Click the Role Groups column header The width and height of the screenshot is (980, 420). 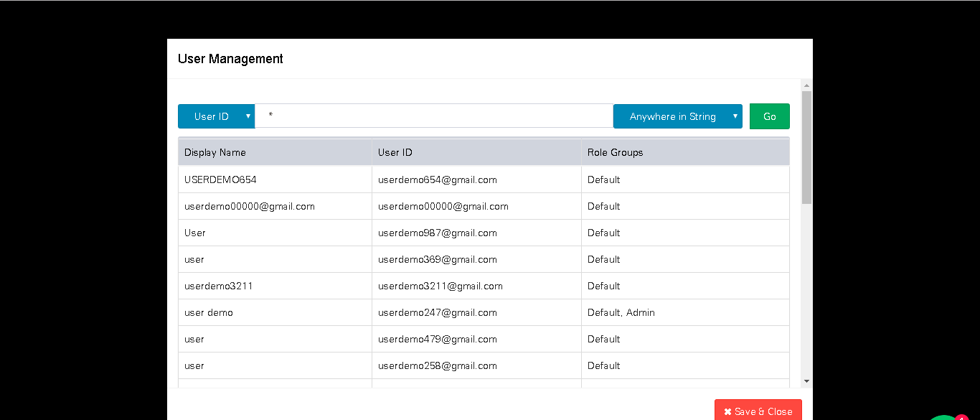pos(686,152)
